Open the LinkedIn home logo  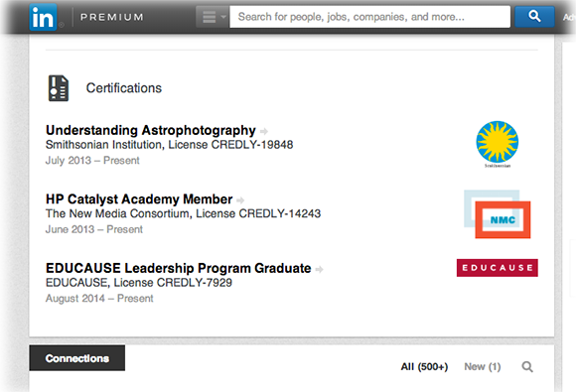[43, 17]
